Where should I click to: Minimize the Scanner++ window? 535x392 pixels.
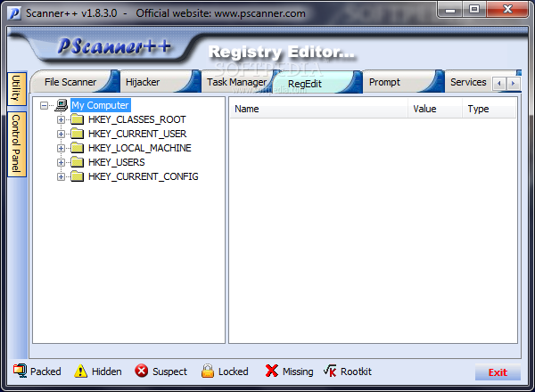pyautogui.click(x=450, y=10)
